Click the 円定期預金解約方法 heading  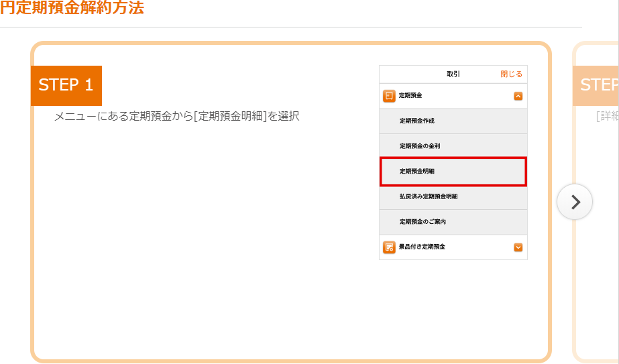coord(72,9)
